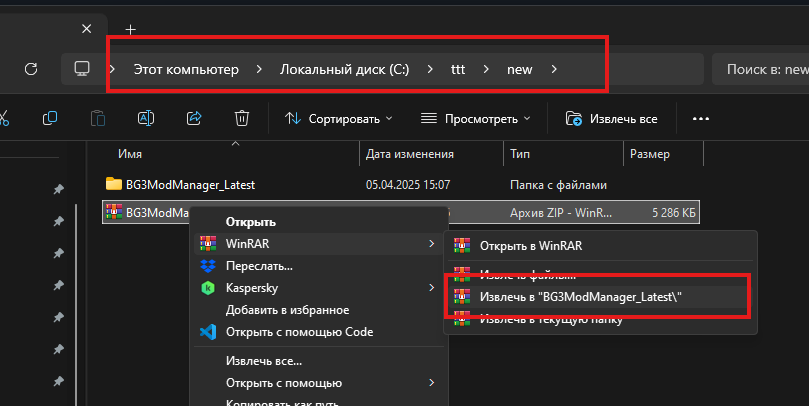
Task: Expand chevron after Этот компьютер
Action: [259, 69]
